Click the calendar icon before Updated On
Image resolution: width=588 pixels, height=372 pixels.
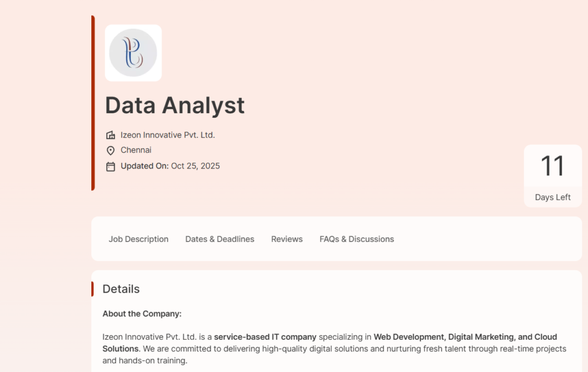pyautogui.click(x=111, y=167)
